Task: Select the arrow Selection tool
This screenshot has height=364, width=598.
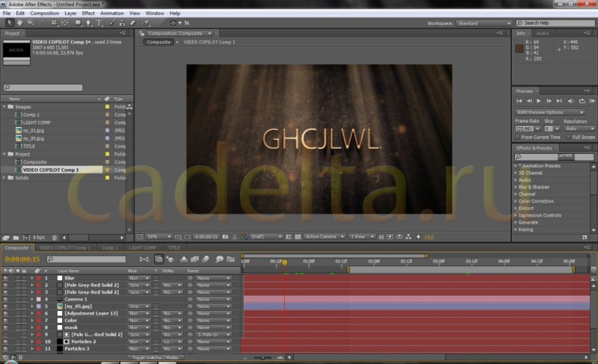Action: coord(10,23)
